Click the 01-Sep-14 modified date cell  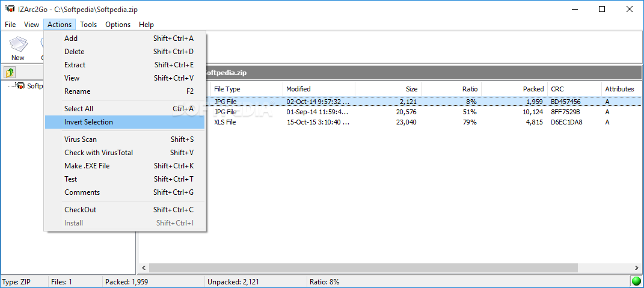tap(319, 112)
